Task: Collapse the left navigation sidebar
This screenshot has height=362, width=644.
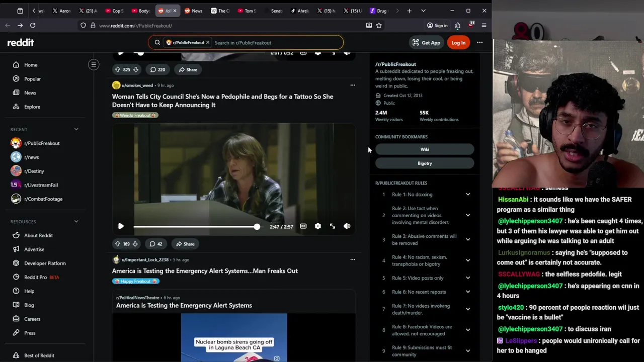Action: click(94, 64)
